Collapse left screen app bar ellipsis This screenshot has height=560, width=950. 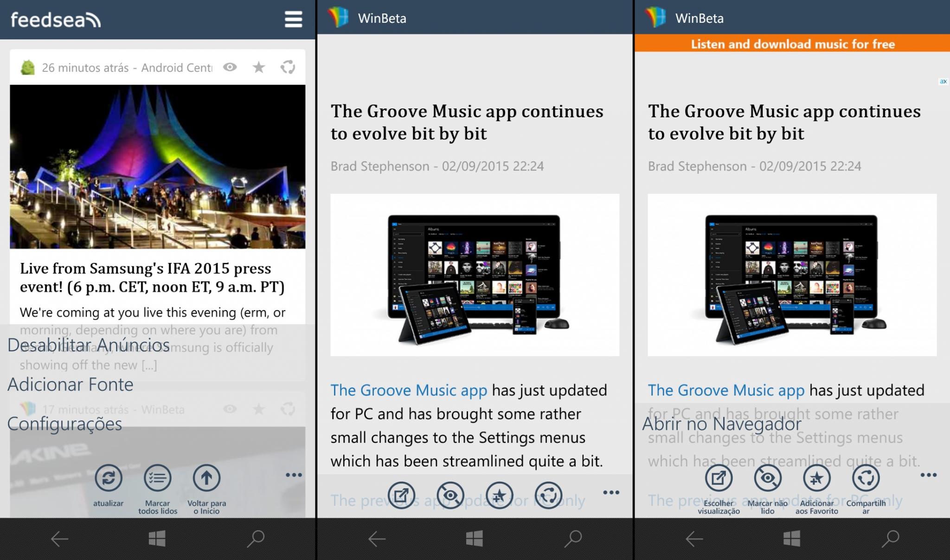(294, 475)
